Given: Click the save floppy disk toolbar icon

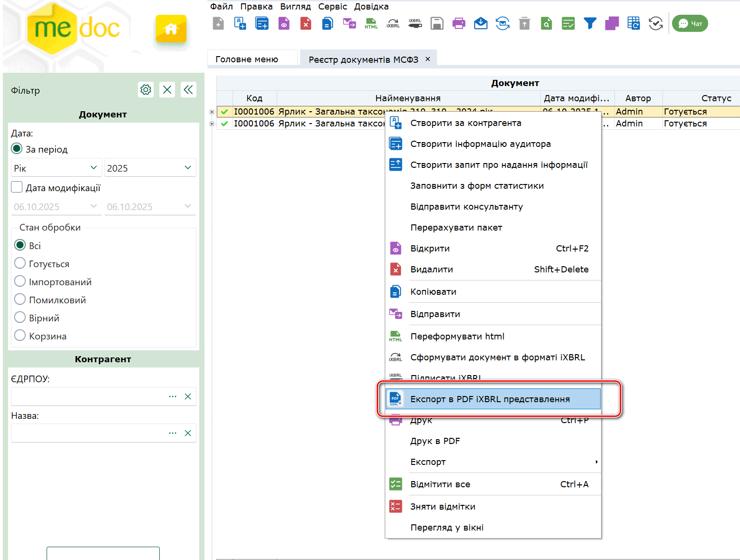Looking at the screenshot, I should (437, 23).
